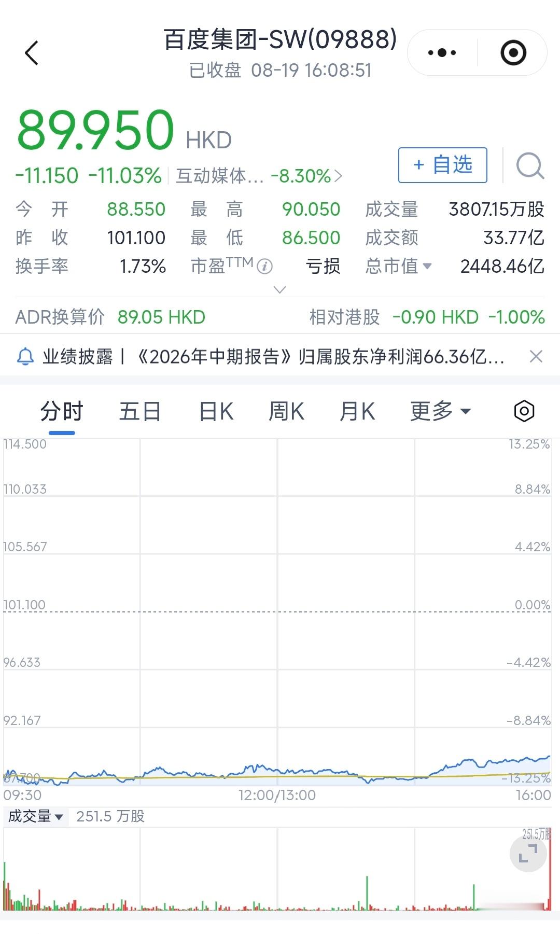This screenshot has height=934, width=560.
Task: Switch to the 周K tab
Action: tap(286, 411)
